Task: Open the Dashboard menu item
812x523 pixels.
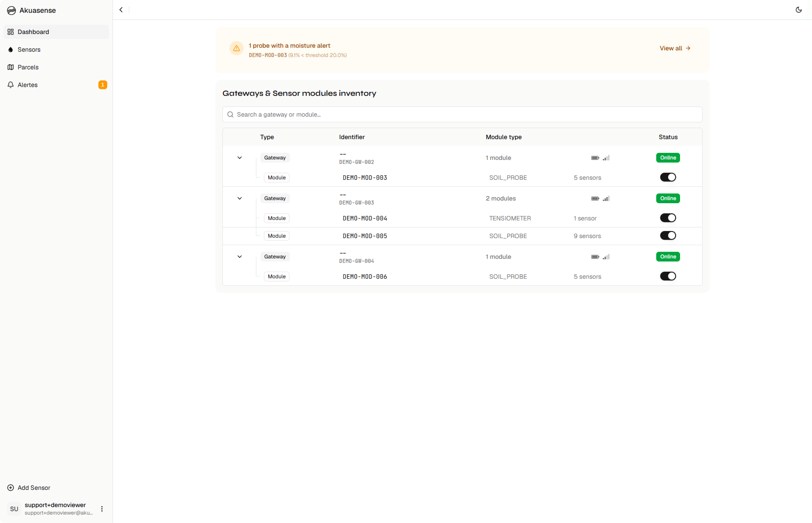Action: [56, 32]
